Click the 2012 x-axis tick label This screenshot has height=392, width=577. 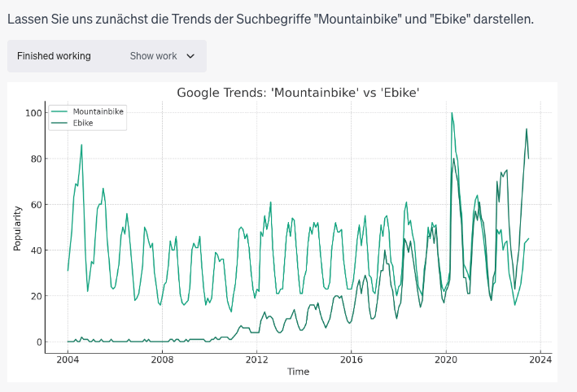point(256,359)
